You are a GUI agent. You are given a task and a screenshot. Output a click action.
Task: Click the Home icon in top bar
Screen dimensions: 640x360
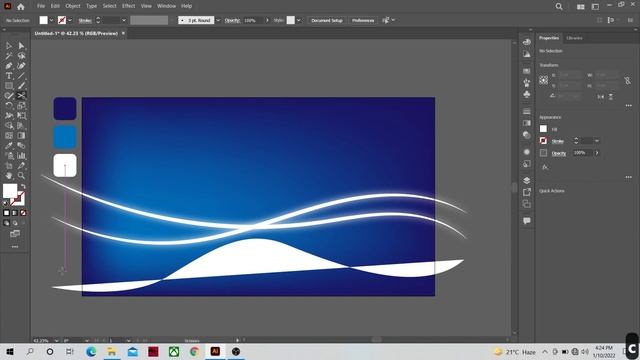(x=20, y=7)
